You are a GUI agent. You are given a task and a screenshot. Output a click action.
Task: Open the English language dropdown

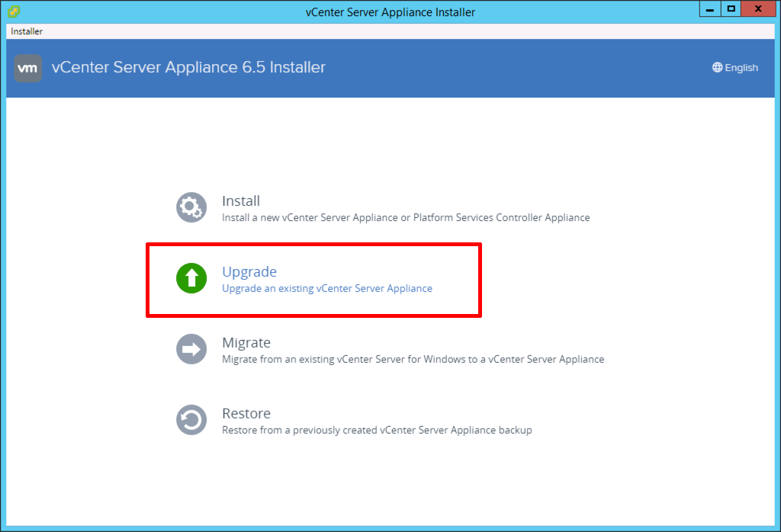(x=735, y=68)
